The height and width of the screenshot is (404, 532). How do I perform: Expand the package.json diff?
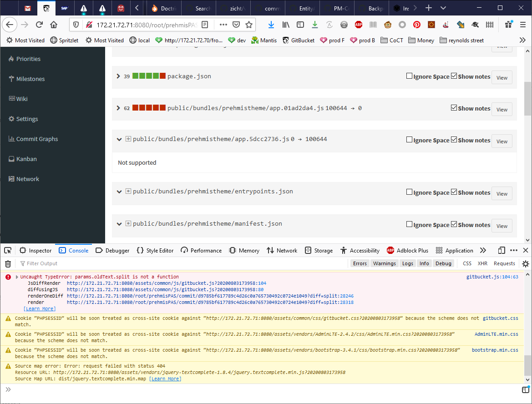[x=118, y=76]
